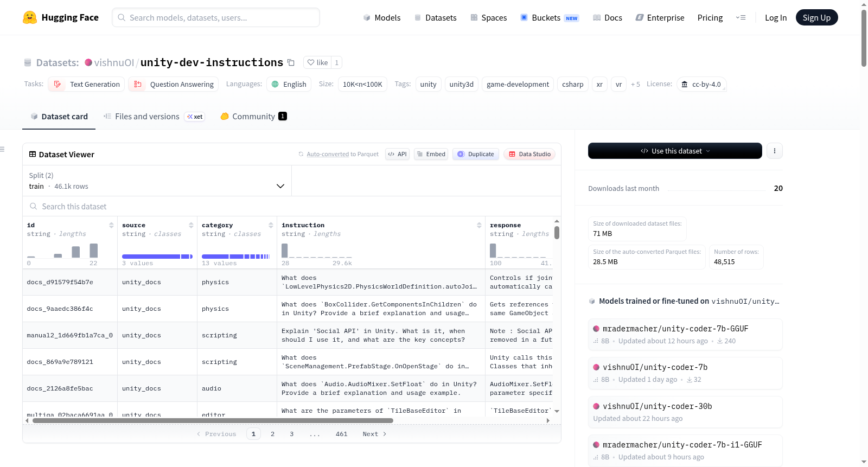
Task: Expand the additional navigation menu icon
Action: click(x=741, y=17)
